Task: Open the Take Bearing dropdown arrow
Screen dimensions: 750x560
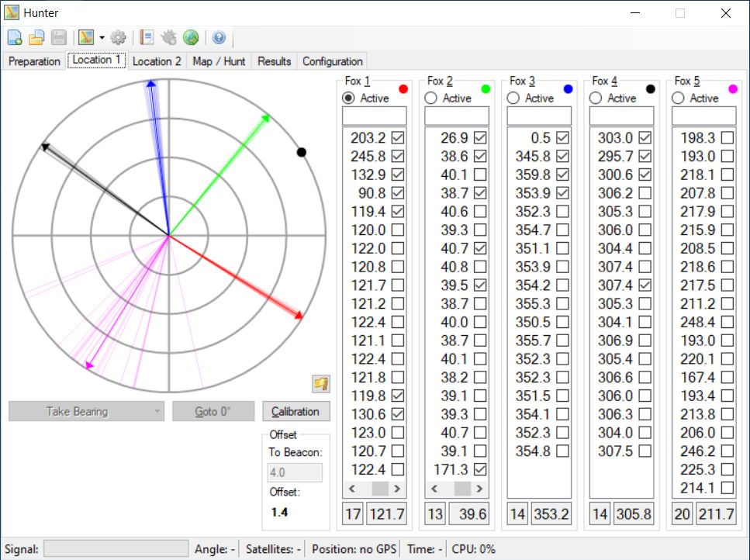Action: point(157,411)
